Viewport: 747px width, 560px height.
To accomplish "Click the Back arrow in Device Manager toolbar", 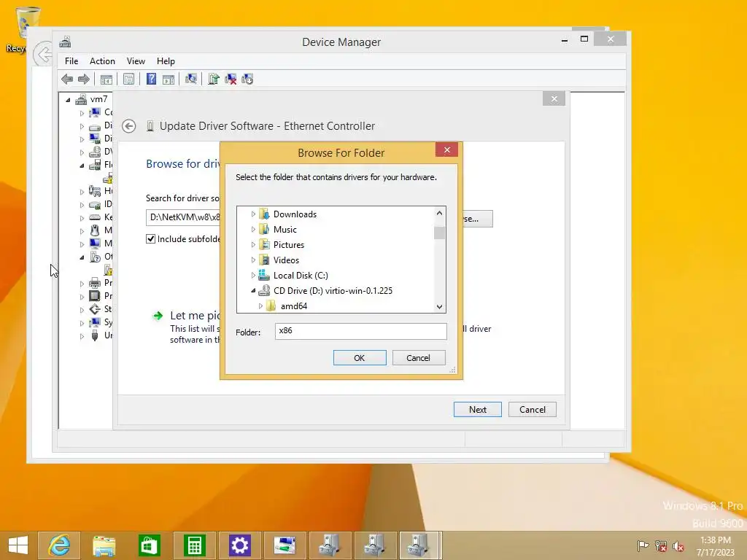I will [67, 79].
